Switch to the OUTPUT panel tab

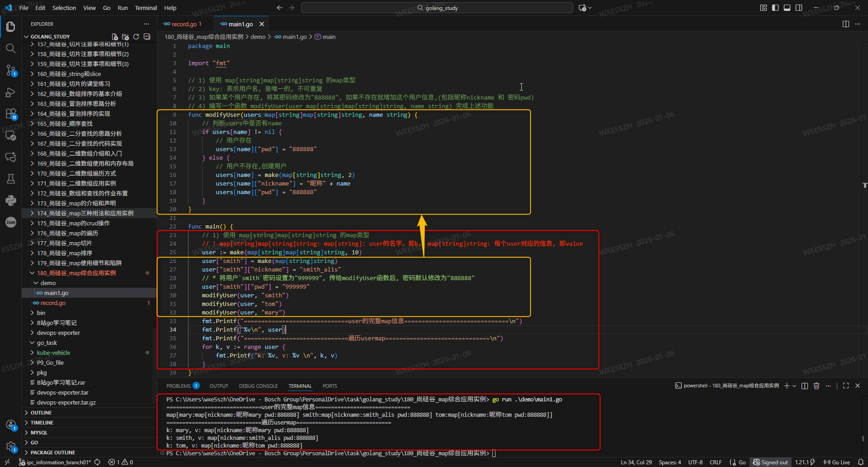point(219,386)
